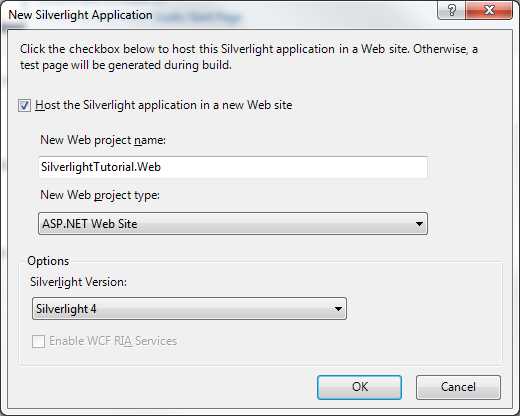Expand the Silverlight Version dropdown arrow
The width and height of the screenshot is (520, 416).
338,309
